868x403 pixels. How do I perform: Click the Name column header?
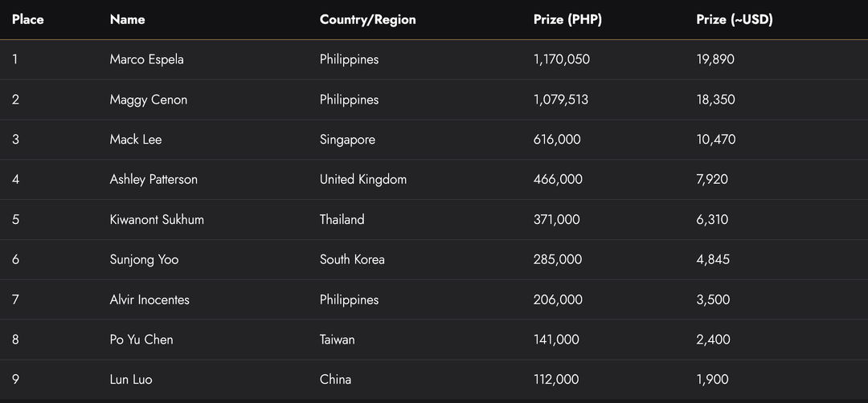point(128,19)
